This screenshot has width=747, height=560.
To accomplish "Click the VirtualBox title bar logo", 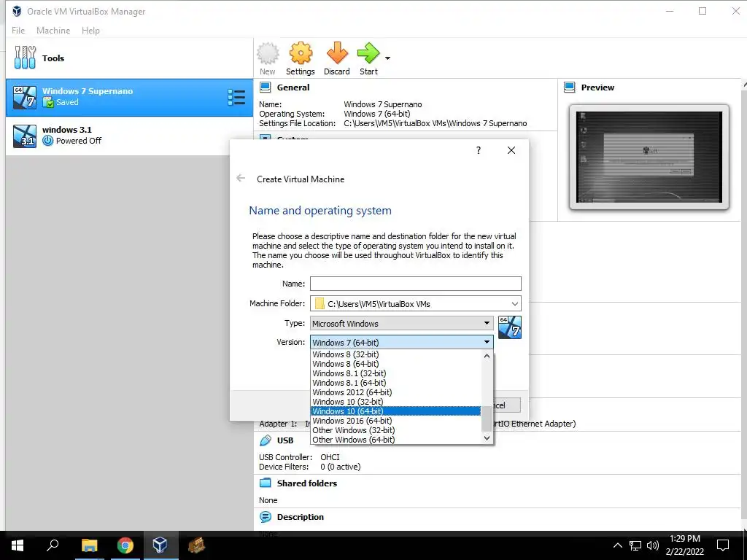I will coord(17,11).
